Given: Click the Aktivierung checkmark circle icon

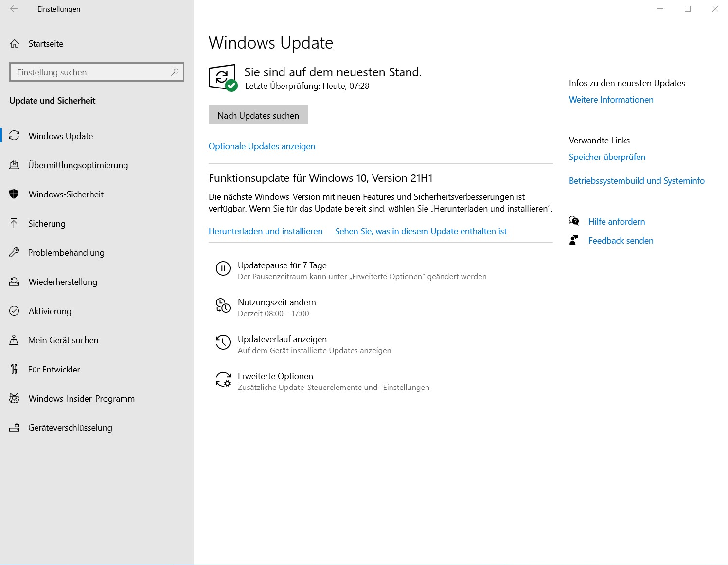Looking at the screenshot, I should 15,311.
